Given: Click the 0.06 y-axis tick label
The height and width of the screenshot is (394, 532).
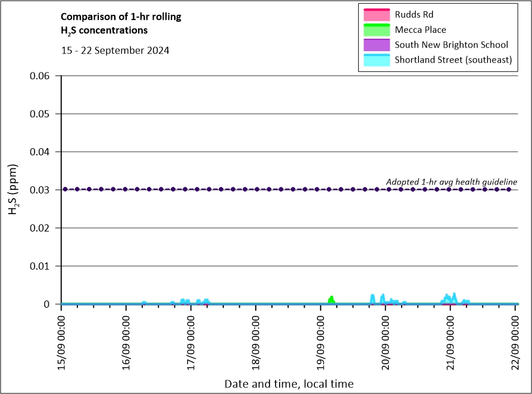Looking at the screenshot, I should click(42, 76).
